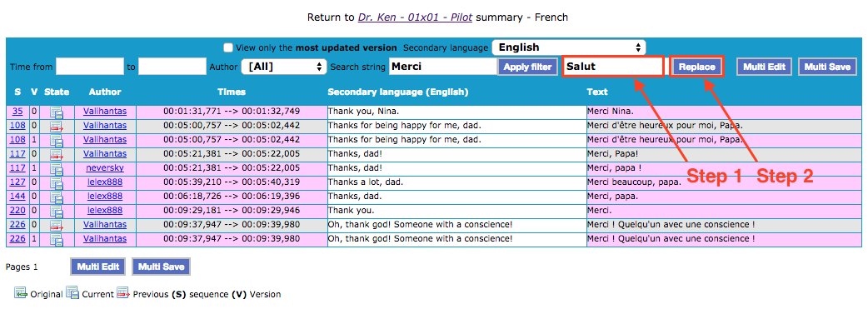Viewport: 868px width, 309px height.
Task: Click Multi Edit button next to Pages 1
Action: [98, 267]
